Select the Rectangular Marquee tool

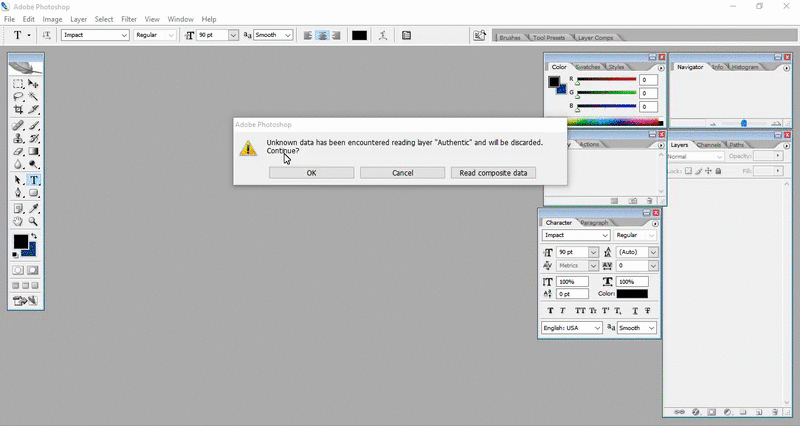pyautogui.click(x=18, y=84)
